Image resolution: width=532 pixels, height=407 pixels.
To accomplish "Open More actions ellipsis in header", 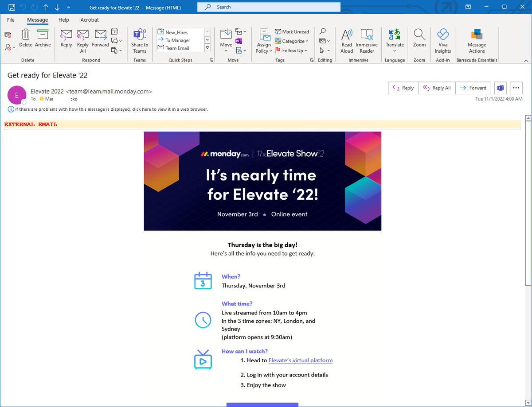I will pyautogui.click(x=516, y=88).
